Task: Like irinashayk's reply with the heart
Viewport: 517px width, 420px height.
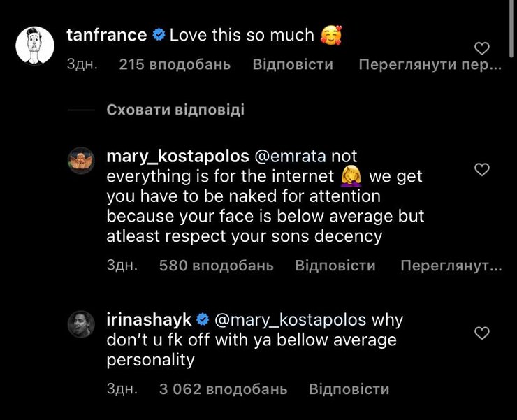Action: coord(482,333)
